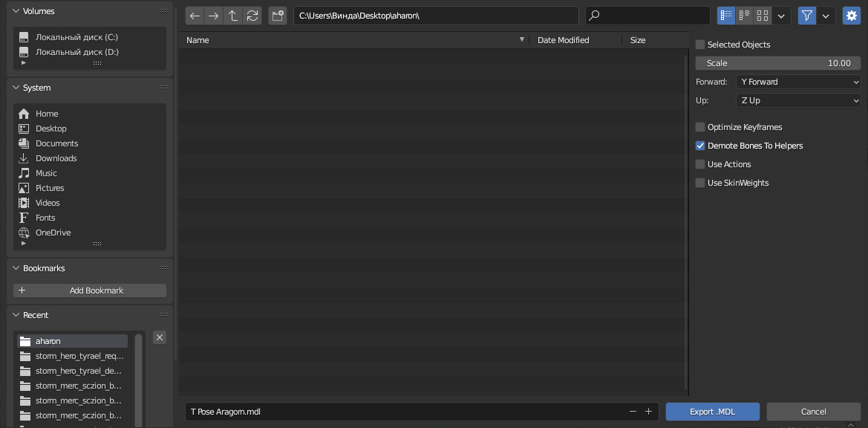
Task: Click the directory path field
Action: pos(436,16)
